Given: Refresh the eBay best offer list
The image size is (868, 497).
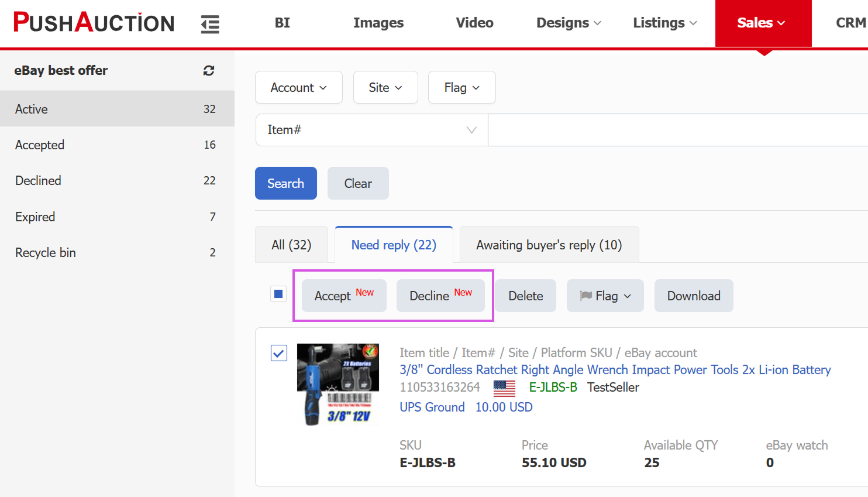Looking at the screenshot, I should coord(209,71).
